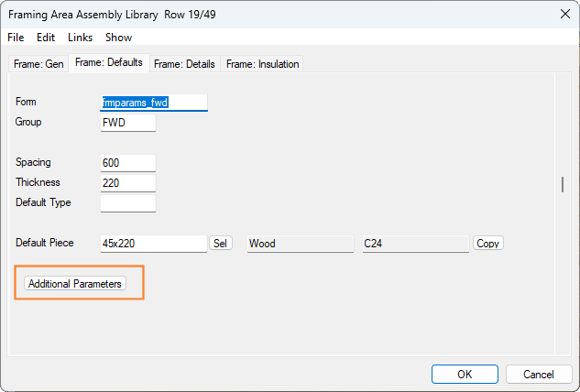This screenshot has height=392, width=580.
Task: Click the empty Default Type field
Action: click(128, 203)
